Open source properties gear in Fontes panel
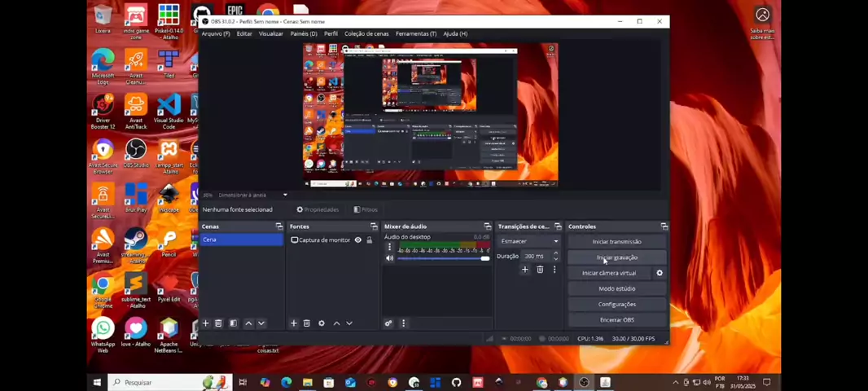 point(322,323)
